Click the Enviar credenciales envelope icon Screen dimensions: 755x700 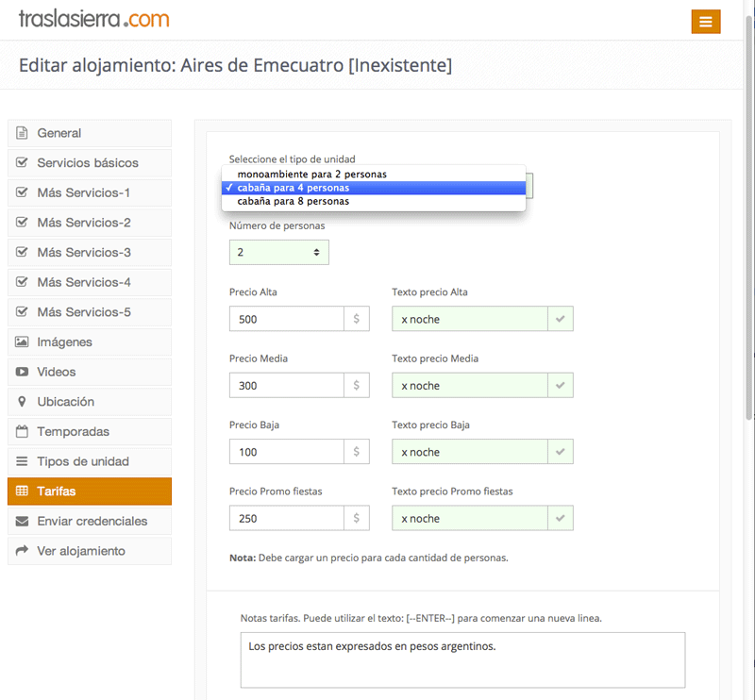22,521
